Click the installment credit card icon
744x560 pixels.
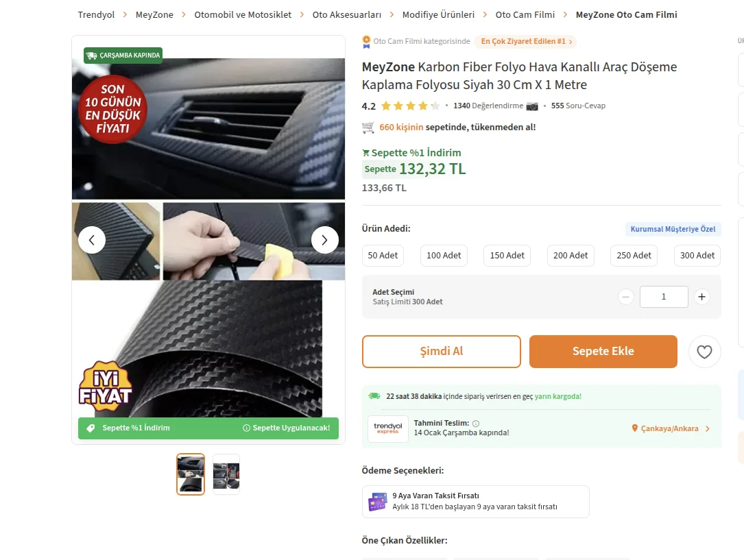point(377,502)
